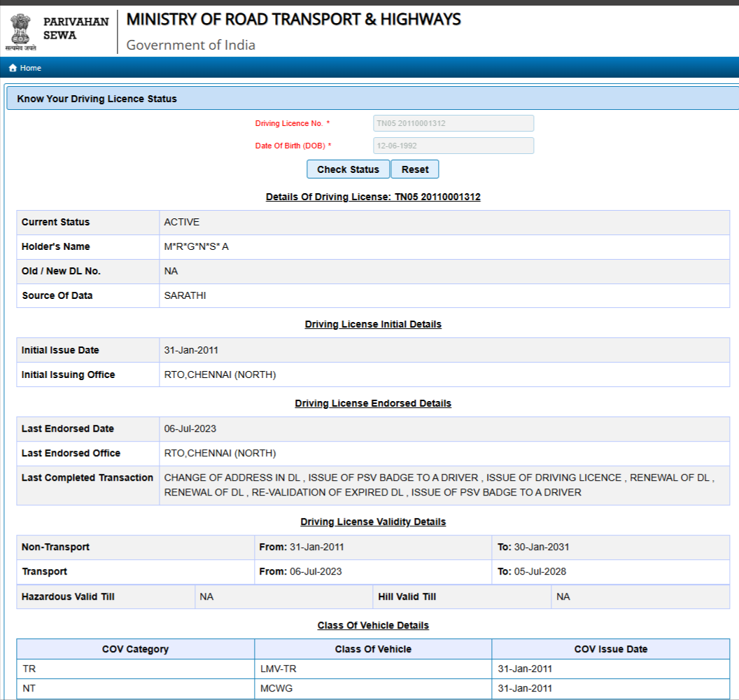Click the Home house icon in navigation bar
This screenshot has width=739, height=700.
(13, 68)
